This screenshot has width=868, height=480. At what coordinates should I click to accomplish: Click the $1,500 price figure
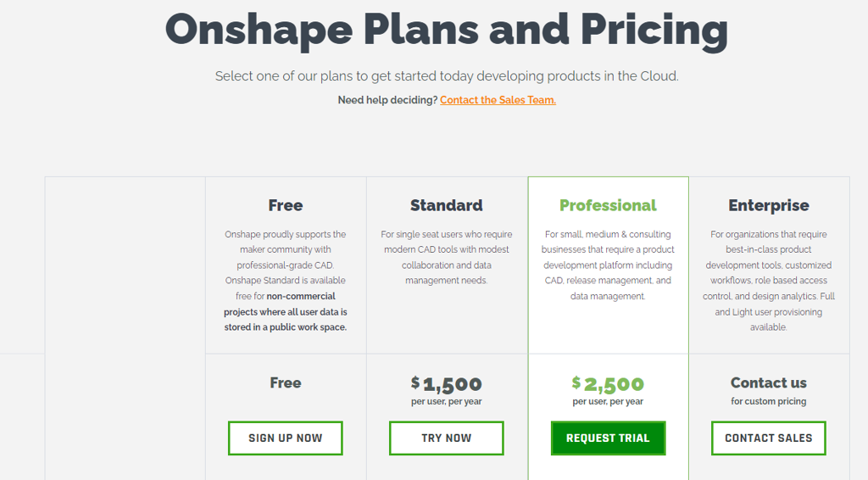[446, 383]
